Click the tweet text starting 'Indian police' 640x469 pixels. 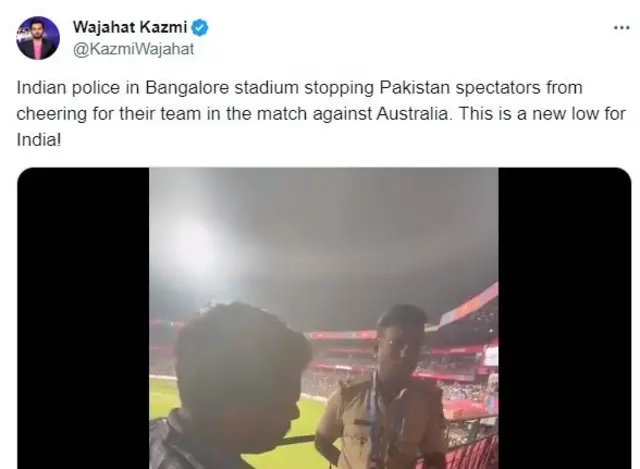[x=300, y=110]
